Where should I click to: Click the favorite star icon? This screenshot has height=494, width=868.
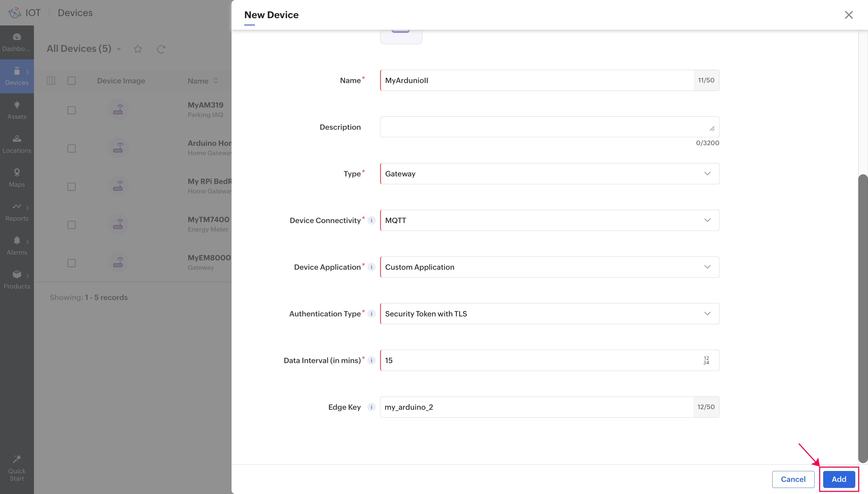click(x=138, y=49)
